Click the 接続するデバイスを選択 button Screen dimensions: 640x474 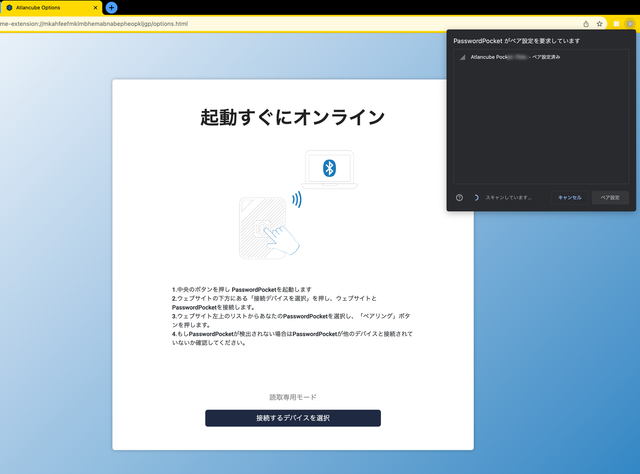(x=293, y=418)
